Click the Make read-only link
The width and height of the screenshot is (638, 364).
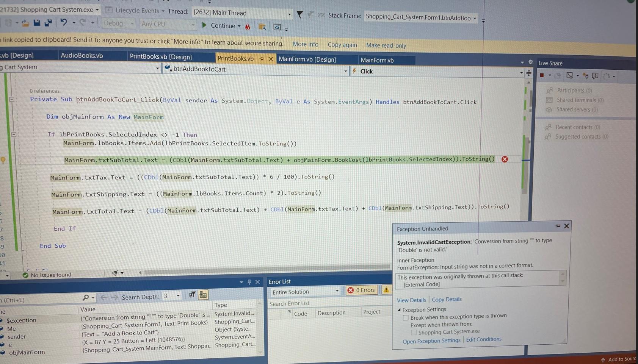click(386, 45)
